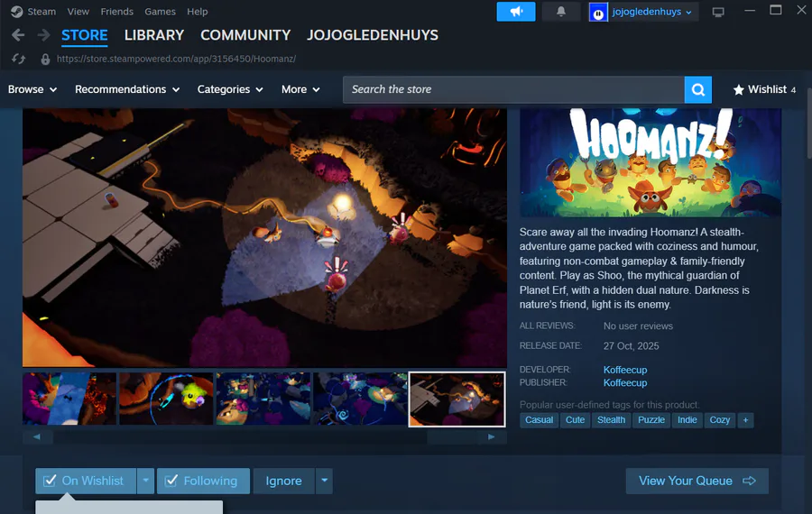Screen dimensions: 812x514
Task: Open the Categories dropdown
Action: tap(230, 89)
